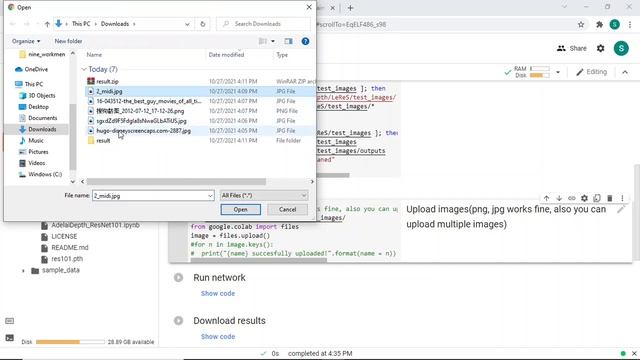Collapse the Colab header with chevron up
Viewport: 640px width, 360px height.
click(x=625, y=72)
